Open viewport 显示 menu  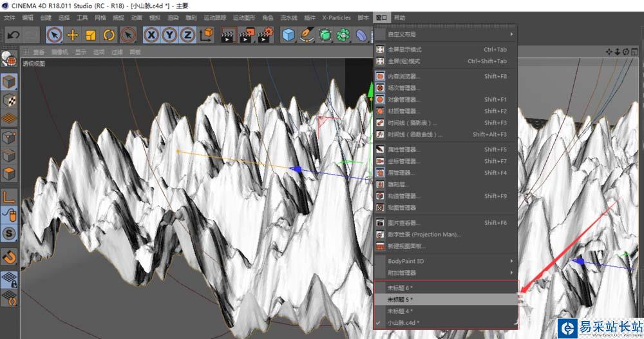click(81, 52)
